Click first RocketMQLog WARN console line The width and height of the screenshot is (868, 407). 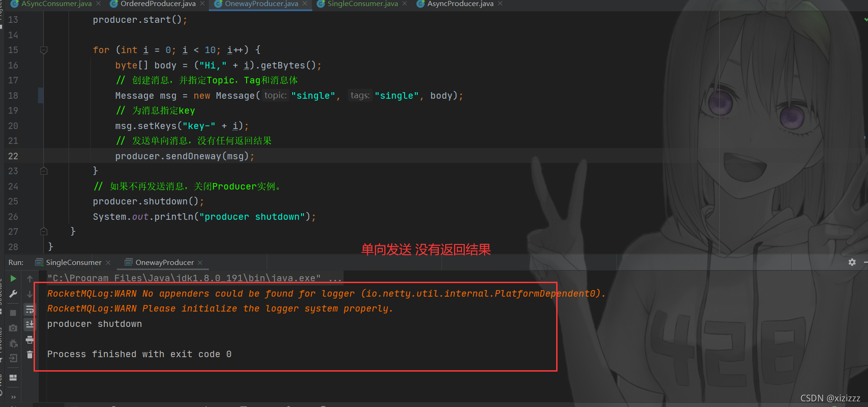[326, 294]
